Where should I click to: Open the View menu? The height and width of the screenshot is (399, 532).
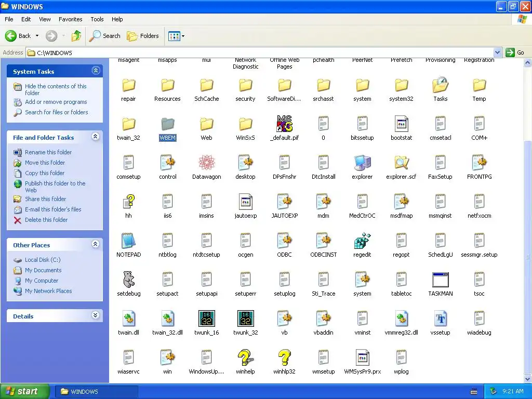[x=45, y=19]
